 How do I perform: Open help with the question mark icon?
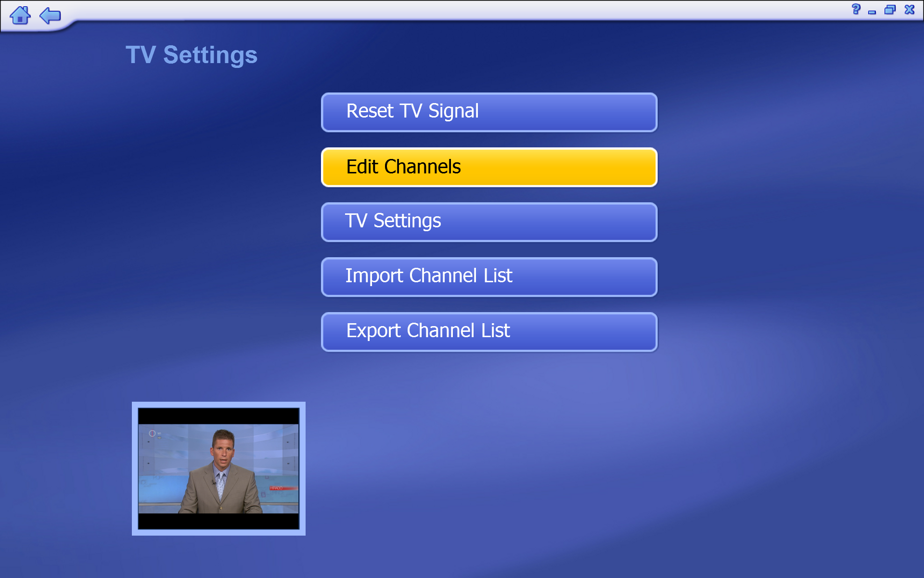click(x=856, y=9)
